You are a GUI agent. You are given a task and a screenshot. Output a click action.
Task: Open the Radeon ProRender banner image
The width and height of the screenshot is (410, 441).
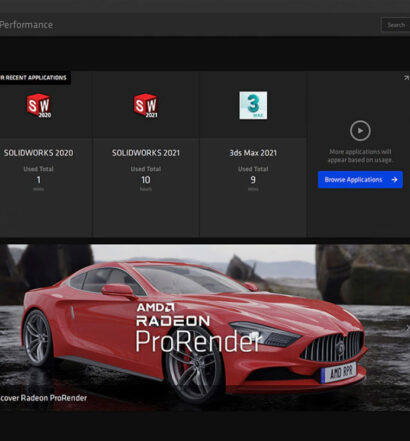(205, 328)
